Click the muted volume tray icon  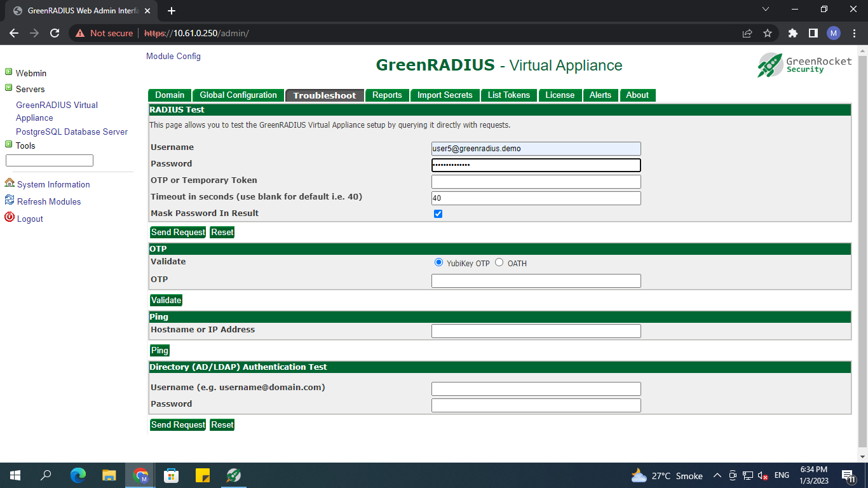coord(764,475)
